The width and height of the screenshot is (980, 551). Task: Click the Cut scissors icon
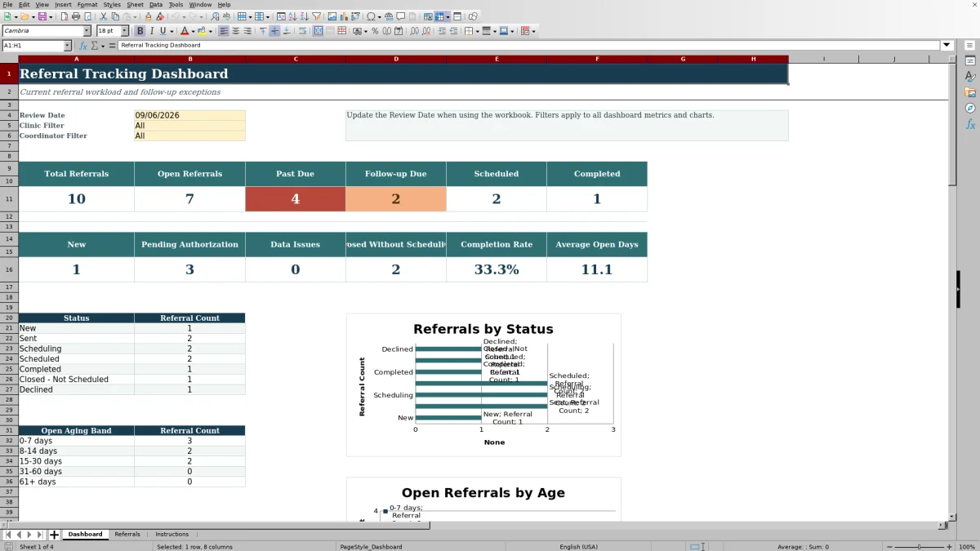tap(103, 16)
